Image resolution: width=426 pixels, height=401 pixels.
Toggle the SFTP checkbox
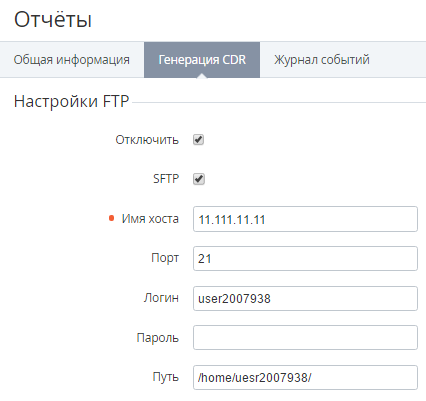pyautogui.click(x=199, y=179)
